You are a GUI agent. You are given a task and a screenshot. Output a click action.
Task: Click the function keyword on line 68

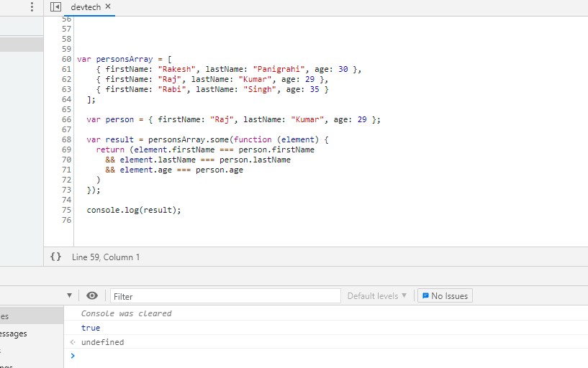click(253, 139)
